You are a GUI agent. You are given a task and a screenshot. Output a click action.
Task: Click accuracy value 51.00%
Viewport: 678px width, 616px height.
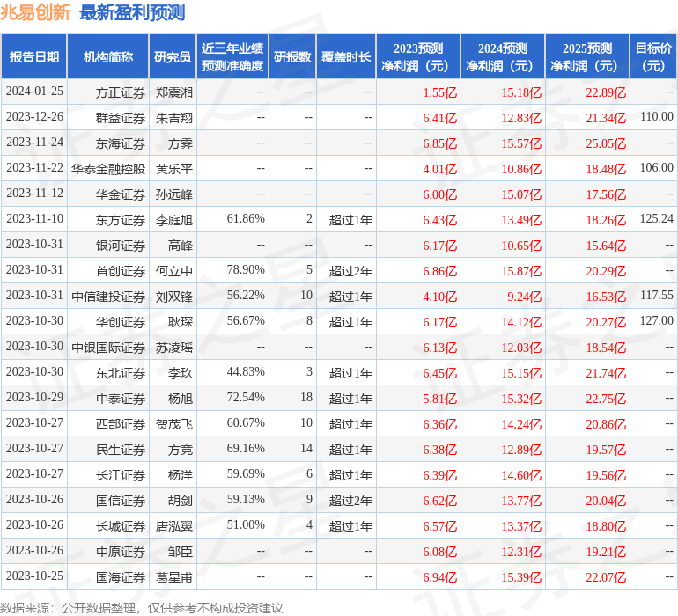(x=246, y=524)
